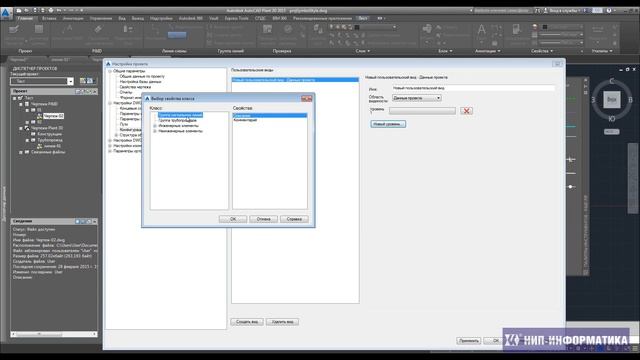Image resolution: width=640 pixels, height=360 pixels.
Task: Click OK in Выбор свойства класса dialog
Action: pos(233,219)
